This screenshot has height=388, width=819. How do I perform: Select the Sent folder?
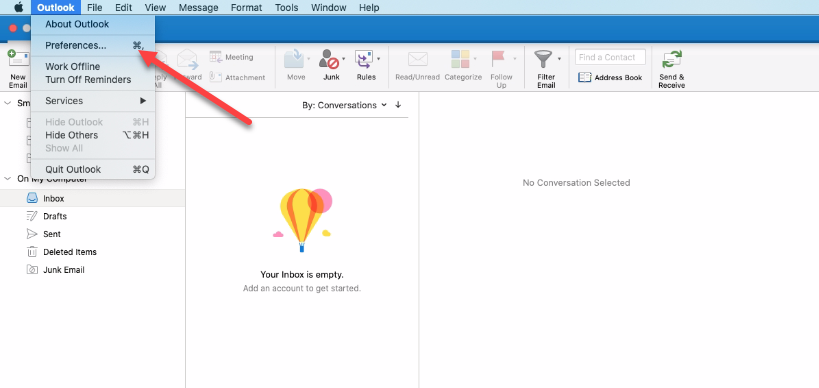pos(92,234)
